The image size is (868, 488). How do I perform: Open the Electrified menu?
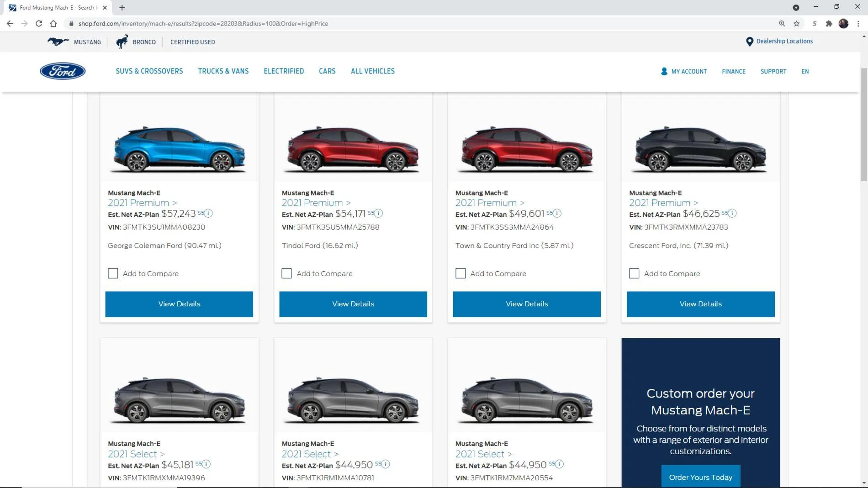[x=284, y=71]
